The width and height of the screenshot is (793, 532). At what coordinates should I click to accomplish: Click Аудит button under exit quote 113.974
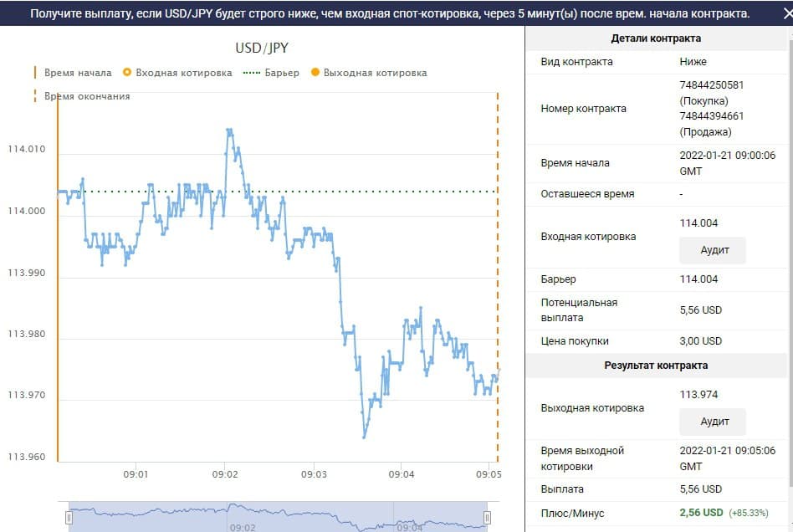point(712,422)
